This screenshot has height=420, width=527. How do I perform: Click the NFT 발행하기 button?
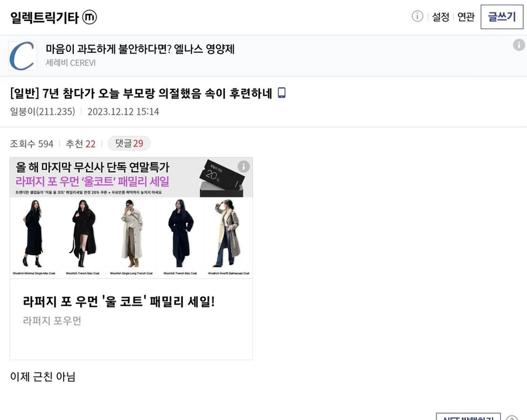pyautogui.click(x=468, y=417)
